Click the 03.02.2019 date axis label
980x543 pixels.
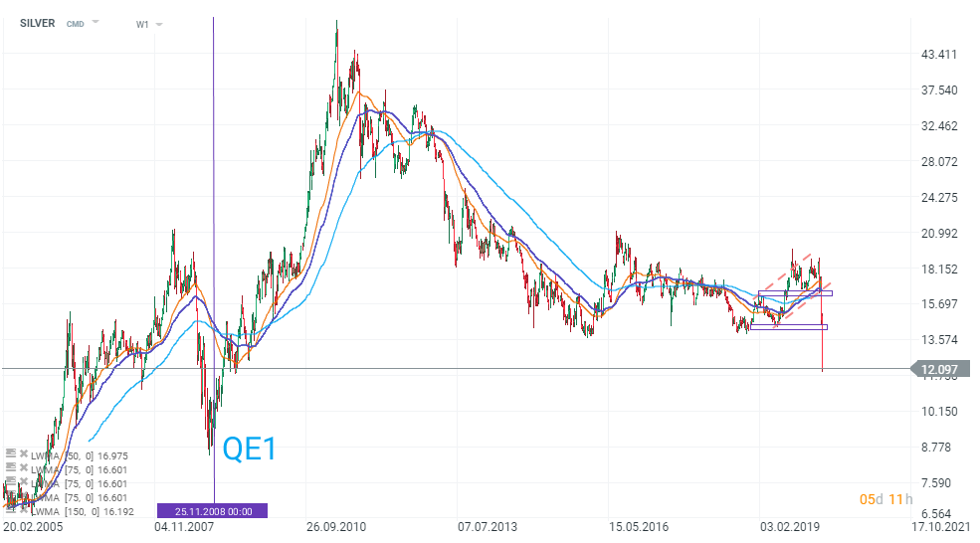click(x=790, y=526)
